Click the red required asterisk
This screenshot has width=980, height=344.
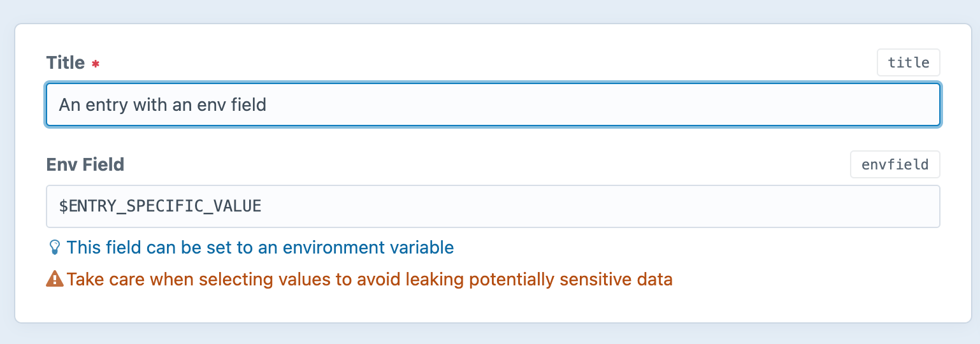click(96, 64)
